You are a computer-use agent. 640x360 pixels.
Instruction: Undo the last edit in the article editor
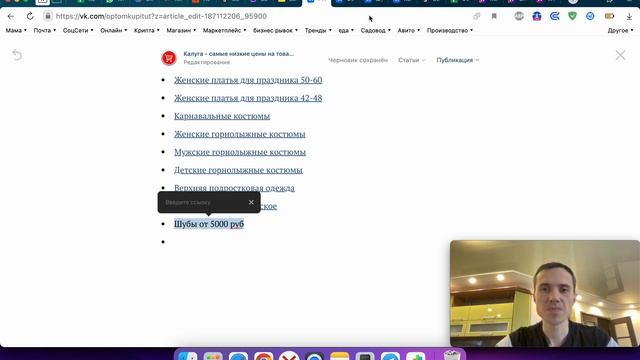tap(17, 55)
